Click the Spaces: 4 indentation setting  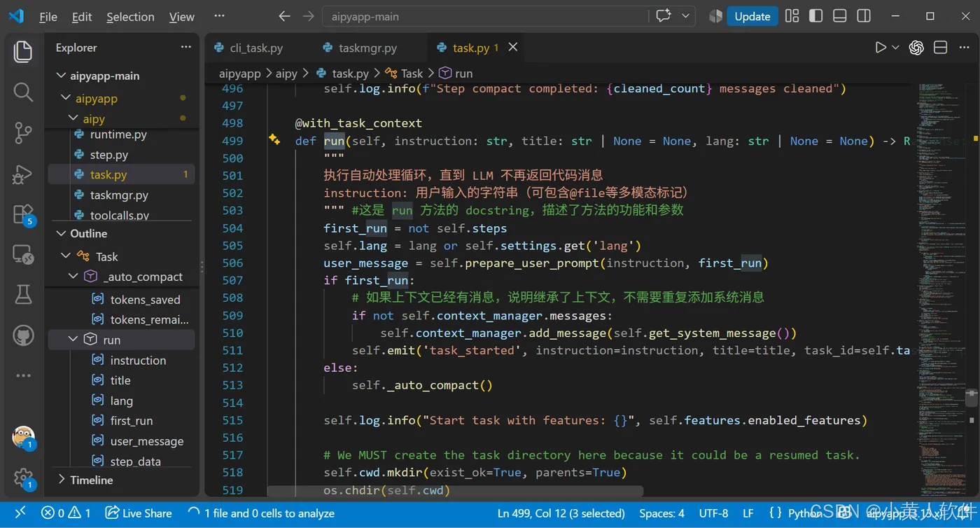[x=661, y=513]
